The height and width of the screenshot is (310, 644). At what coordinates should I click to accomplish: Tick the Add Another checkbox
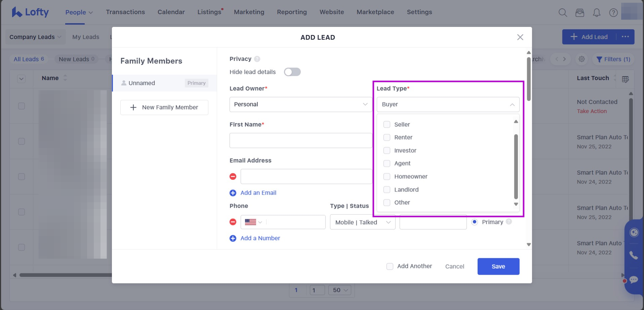point(390,267)
